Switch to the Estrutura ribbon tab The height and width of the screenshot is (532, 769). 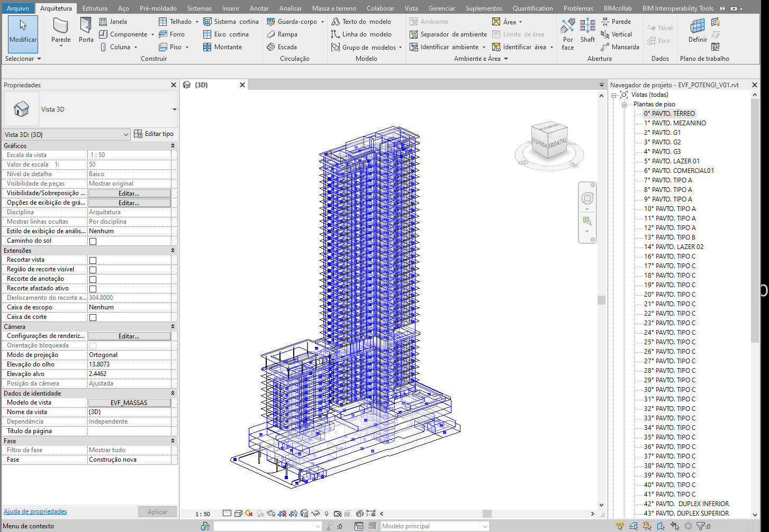pos(95,8)
